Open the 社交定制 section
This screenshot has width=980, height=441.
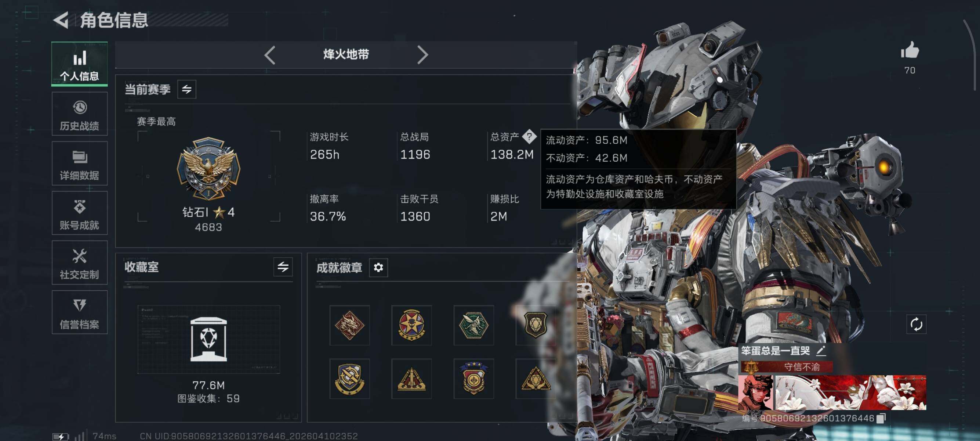[x=80, y=263]
